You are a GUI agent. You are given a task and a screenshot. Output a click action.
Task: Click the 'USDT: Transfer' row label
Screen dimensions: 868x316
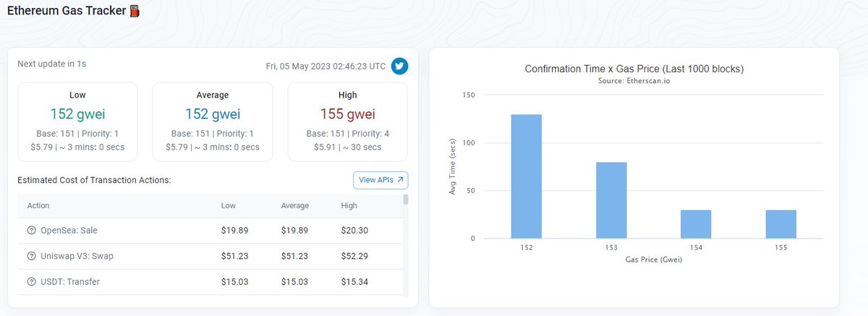[x=70, y=281]
